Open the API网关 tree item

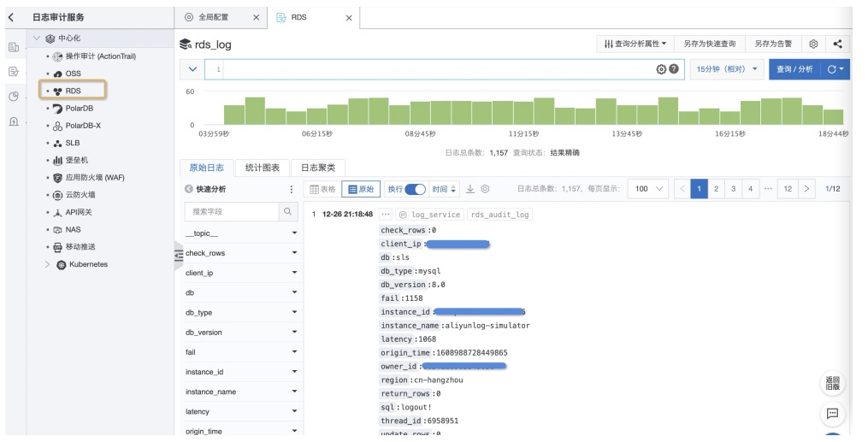pos(79,212)
